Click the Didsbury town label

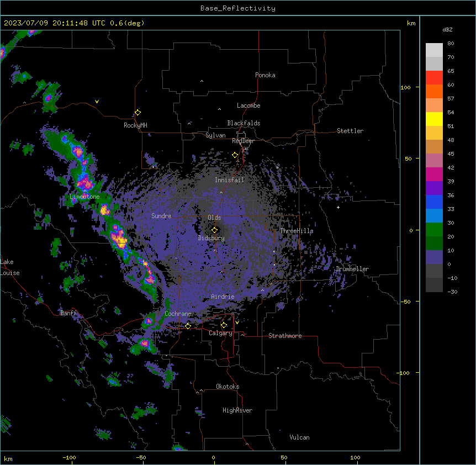click(211, 238)
